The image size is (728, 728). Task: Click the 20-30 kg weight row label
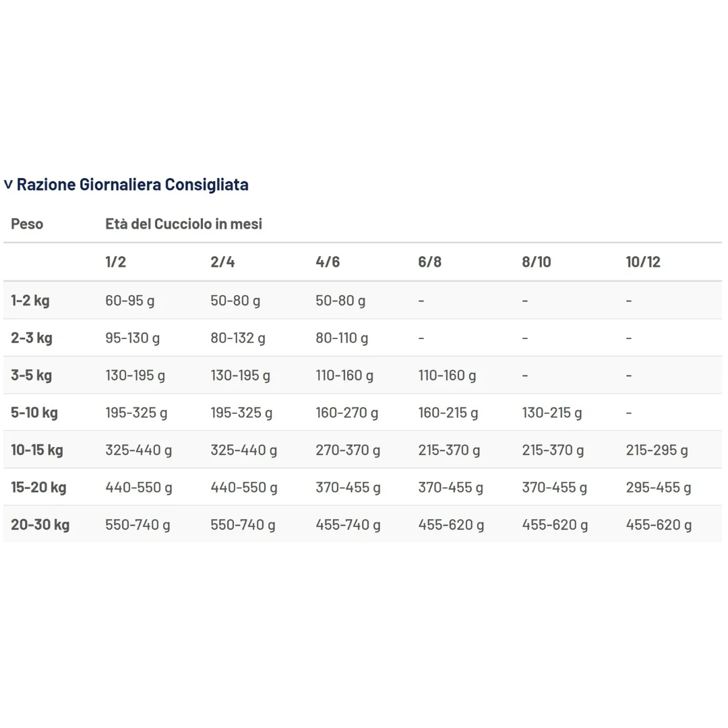pyautogui.click(x=40, y=524)
